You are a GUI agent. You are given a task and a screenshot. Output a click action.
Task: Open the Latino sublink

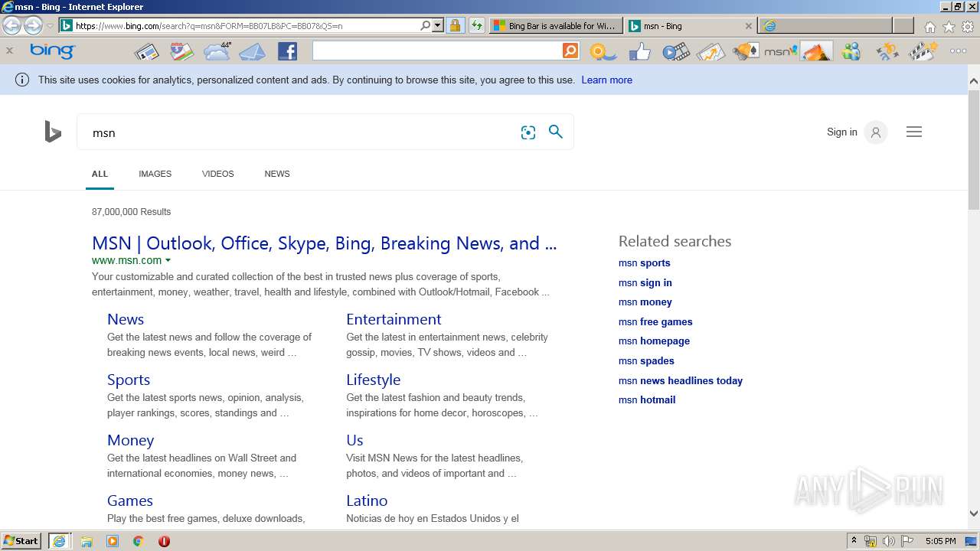(x=367, y=500)
